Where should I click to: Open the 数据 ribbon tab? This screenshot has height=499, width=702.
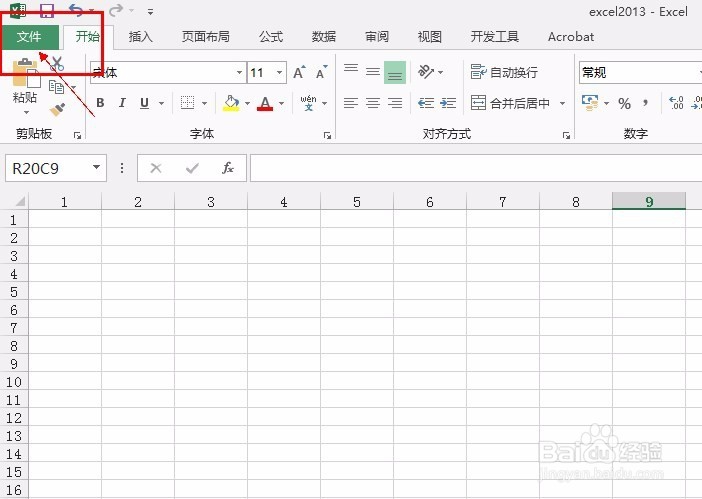pos(324,37)
